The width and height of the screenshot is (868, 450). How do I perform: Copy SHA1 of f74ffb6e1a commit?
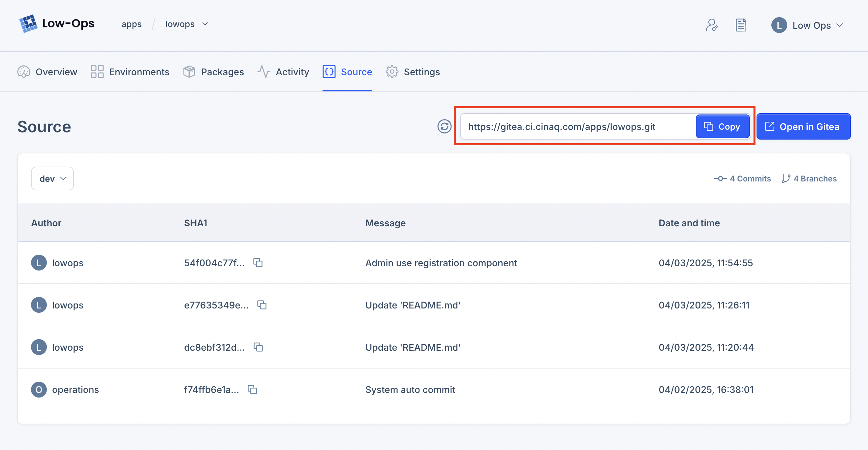[x=252, y=389]
